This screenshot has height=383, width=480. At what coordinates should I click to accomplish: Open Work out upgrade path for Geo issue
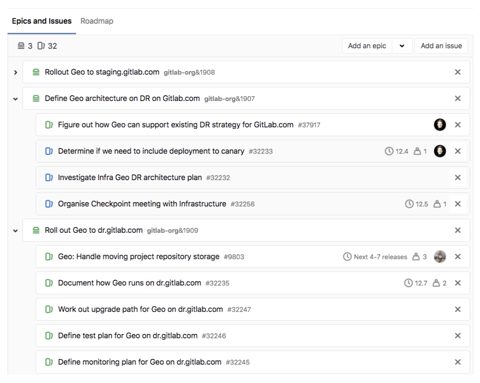point(140,309)
